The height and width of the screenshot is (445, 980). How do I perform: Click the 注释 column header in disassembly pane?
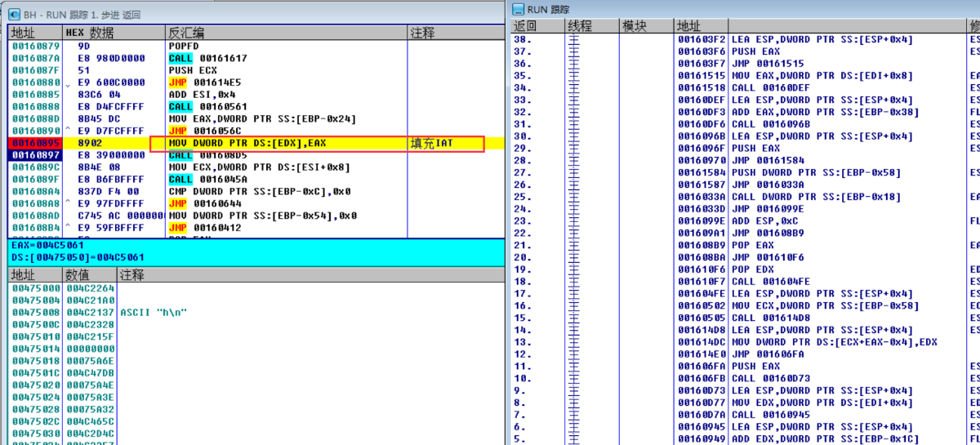[456, 33]
